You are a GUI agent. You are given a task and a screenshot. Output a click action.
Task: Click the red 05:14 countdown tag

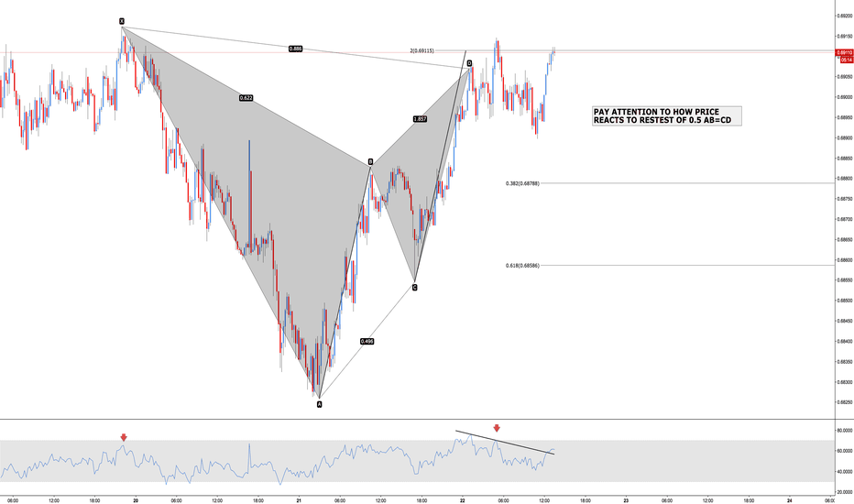pos(847,60)
